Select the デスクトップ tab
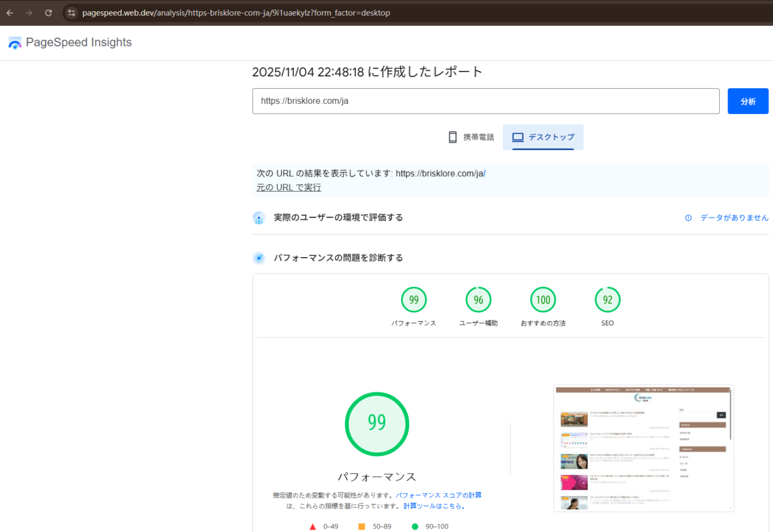This screenshot has width=773, height=532. [543, 137]
